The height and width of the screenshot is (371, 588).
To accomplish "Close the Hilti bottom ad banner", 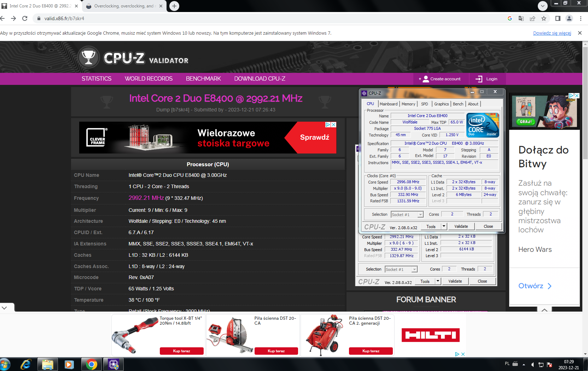I will [x=463, y=354].
